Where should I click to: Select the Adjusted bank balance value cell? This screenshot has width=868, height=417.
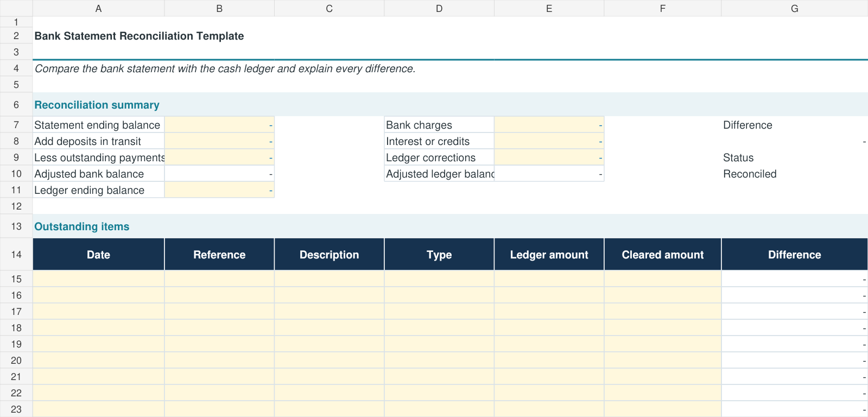(x=219, y=174)
